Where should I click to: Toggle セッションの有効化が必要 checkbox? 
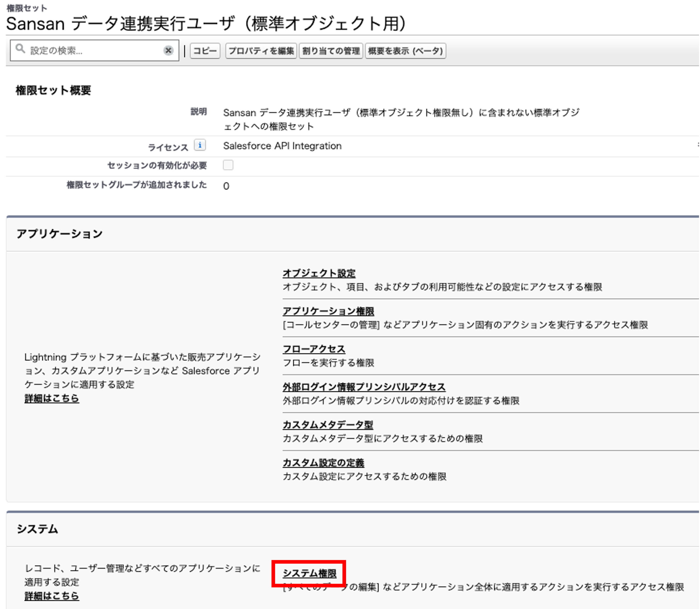[x=228, y=165]
